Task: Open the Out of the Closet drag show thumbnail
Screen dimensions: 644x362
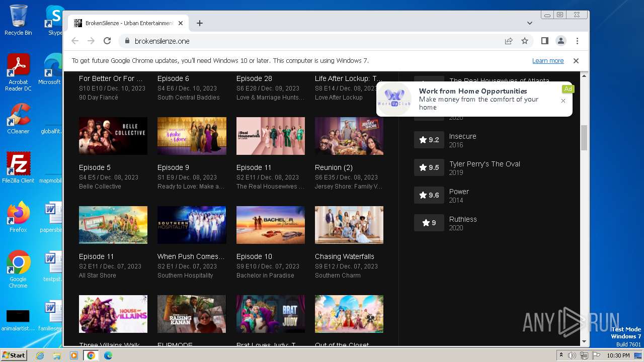Action: pyautogui.click(x=349, y=314)
